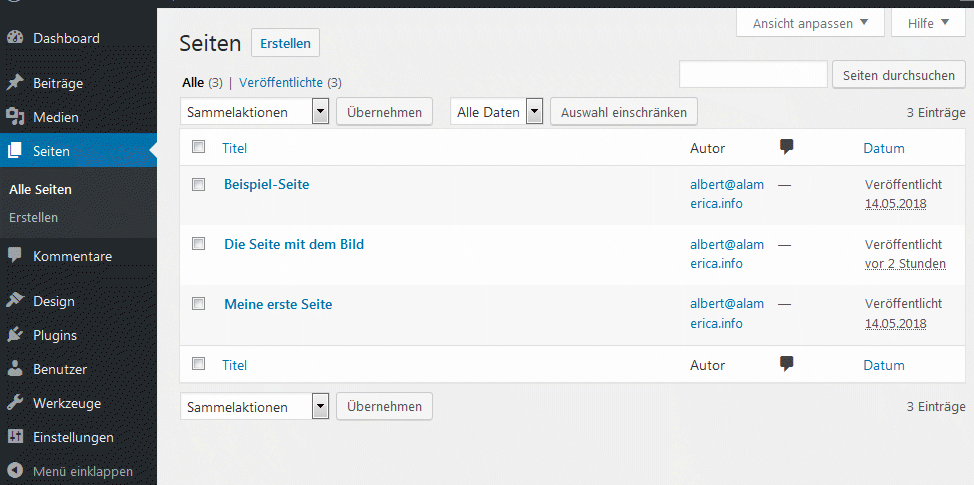Click the Dashboard gauge icon
The width and height of the screenshot is (974, 485).
15,38
